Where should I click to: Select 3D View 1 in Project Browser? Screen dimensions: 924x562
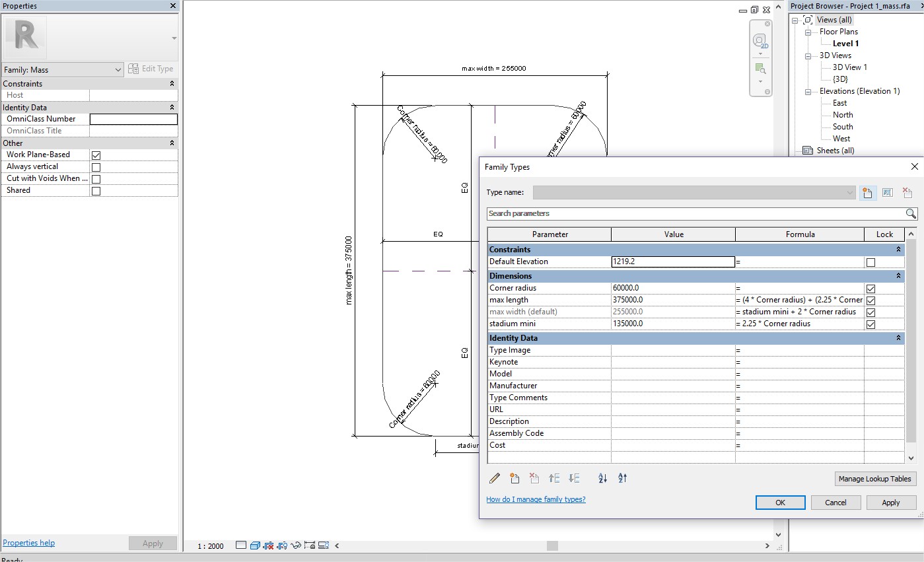pyautogui.click(x=849, y=67)
